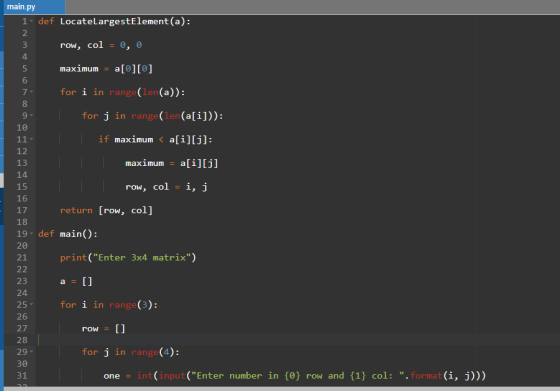The image size is (560, 391).
Task: Collapse the LocateLargestElement function at line 1
Action: [32, 21]
